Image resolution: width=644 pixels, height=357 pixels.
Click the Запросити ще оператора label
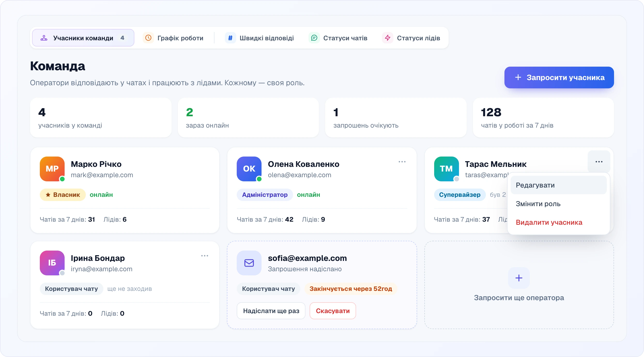(x=519, y=298)
